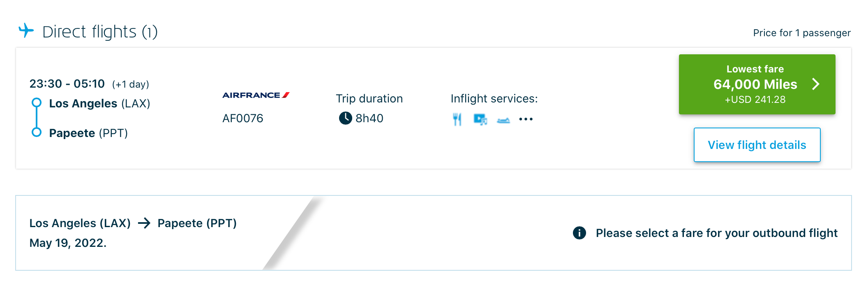Click the Price for 1 passenger label

pyautogui.click(x=801, y=33)
